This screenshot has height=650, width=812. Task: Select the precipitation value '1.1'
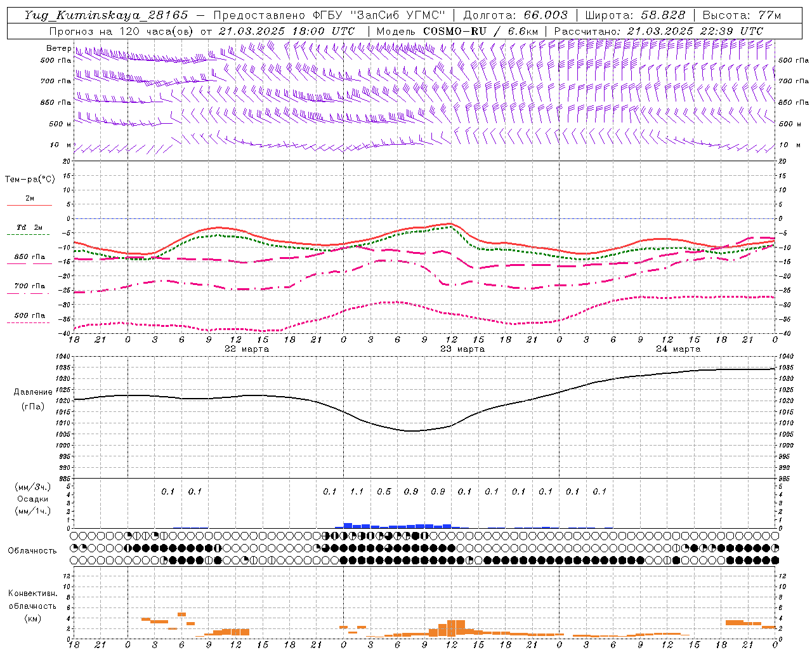(x=357, y=491)
